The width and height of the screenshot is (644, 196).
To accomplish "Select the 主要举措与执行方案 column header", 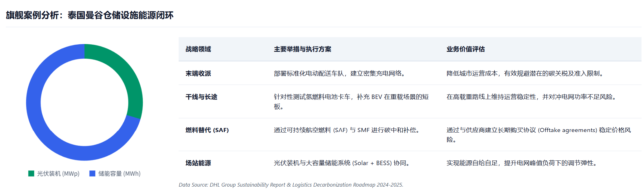I will (302, 49).
